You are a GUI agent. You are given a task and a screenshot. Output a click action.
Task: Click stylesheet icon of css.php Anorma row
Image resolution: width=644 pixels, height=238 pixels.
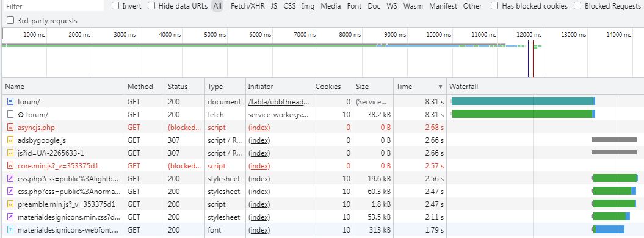click(x=10, y=192)
